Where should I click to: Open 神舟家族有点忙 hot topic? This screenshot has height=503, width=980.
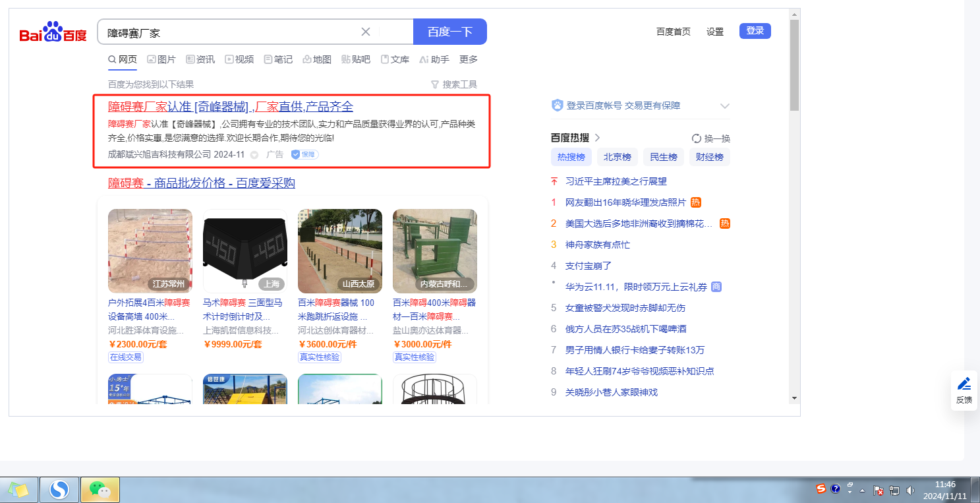[x=598, y=245]
